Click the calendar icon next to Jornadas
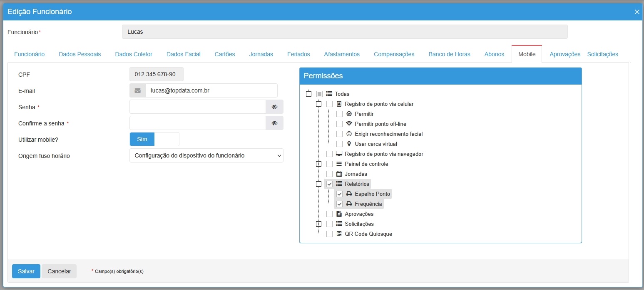 pyautogui.click(x=339, y=174)
